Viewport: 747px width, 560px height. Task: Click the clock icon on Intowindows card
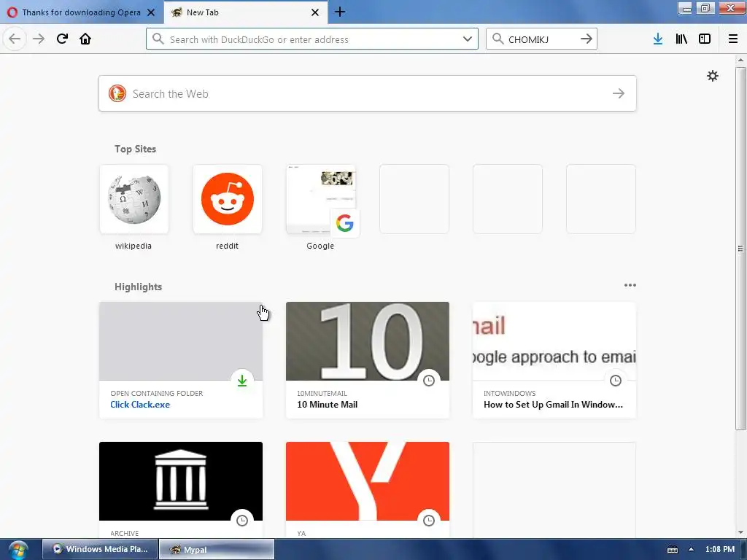click(616, 381)
